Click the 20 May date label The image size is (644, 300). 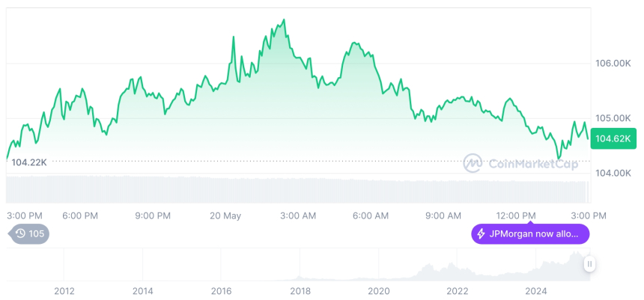(x=225, y=215)
